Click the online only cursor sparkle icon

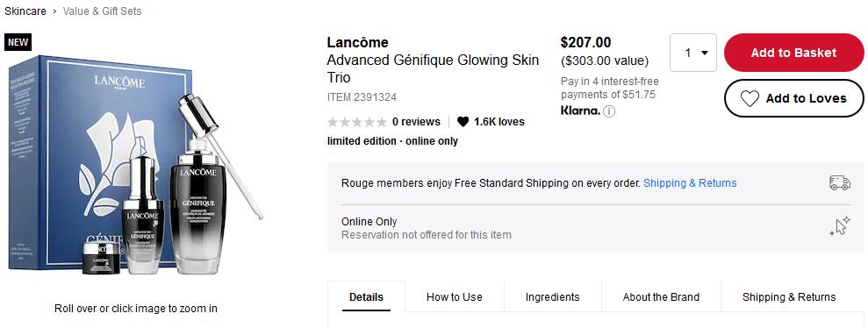click(839, 227)
